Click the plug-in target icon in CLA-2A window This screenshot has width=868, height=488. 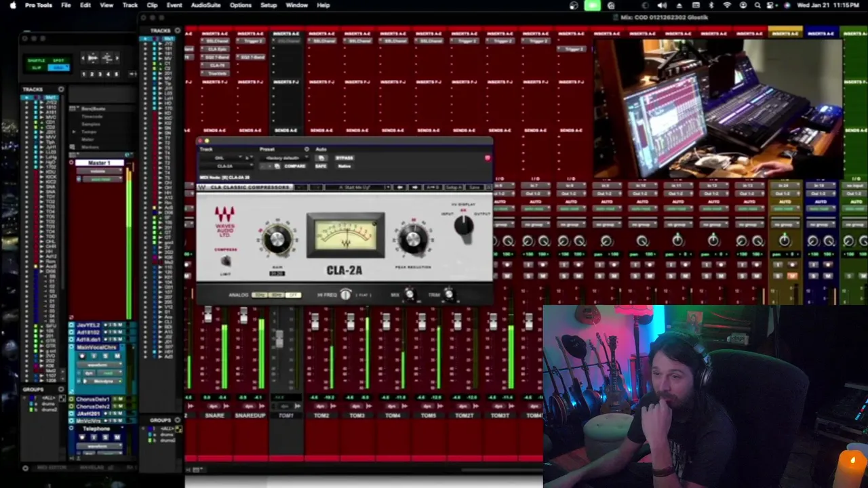coord(488,158)
